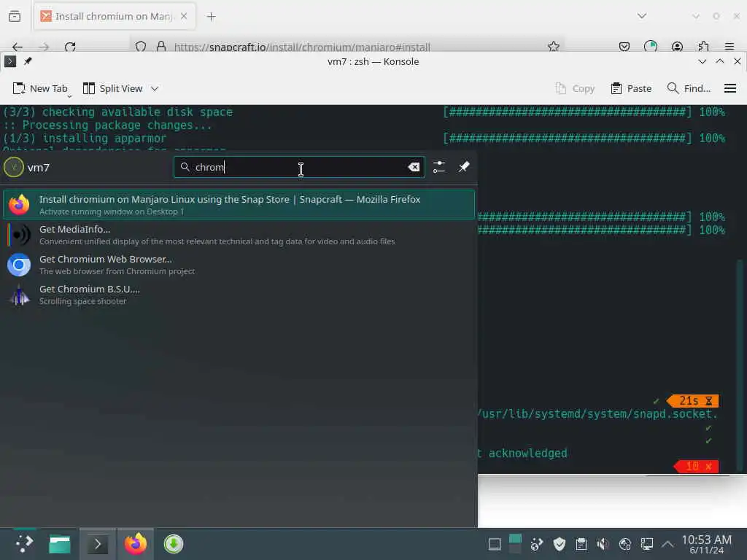Bookmark the page with the star icon
Image resolution: width=747 pixels, height=560 pixels.
click(x=553, y=47)
